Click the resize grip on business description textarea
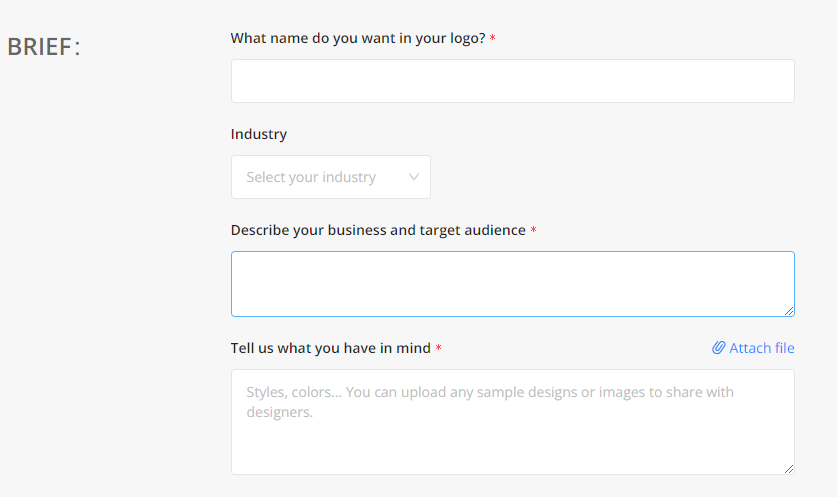 coord(789,311)
